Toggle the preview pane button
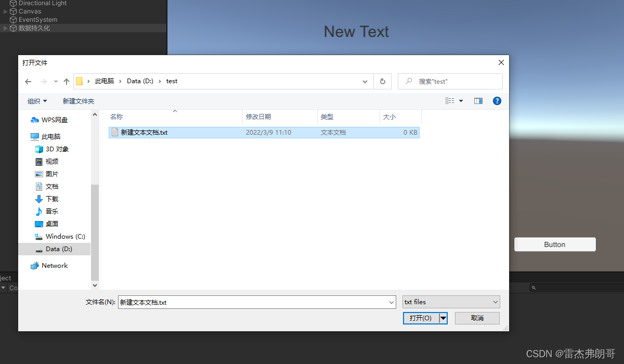The image size is (624, 364). [x=478, y=101]
